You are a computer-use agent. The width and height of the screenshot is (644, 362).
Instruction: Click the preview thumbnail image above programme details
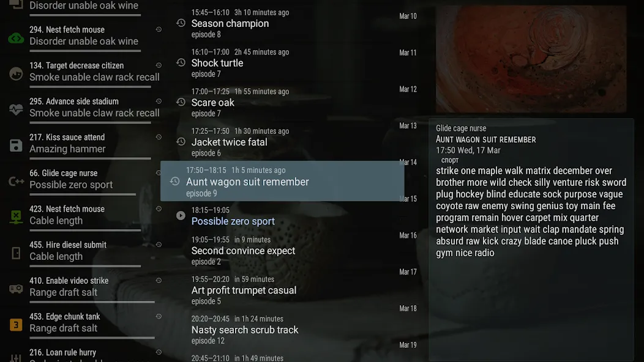point(531,59)
